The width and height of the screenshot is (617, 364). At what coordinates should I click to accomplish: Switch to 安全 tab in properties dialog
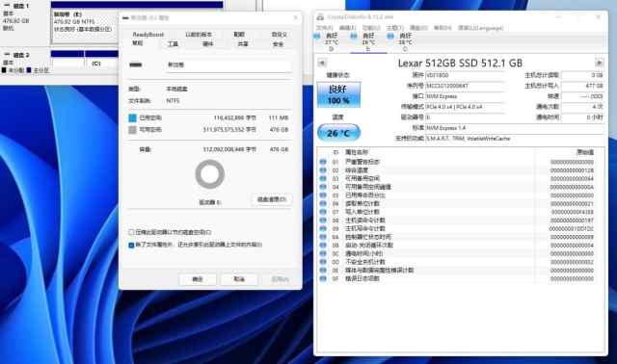[x=279, y=44]
